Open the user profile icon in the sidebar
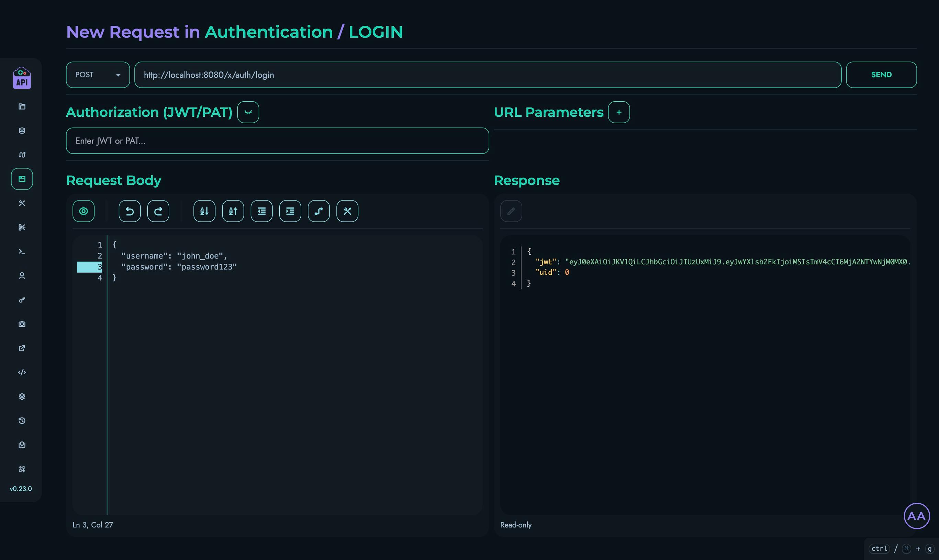The height and width of the screenshot is (560, 939). (x=22, y=275)
